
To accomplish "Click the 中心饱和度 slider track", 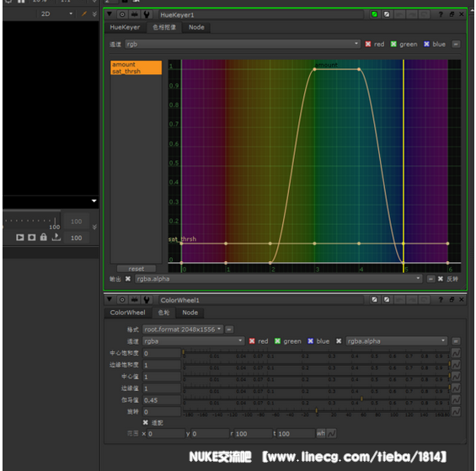I will 316,353.
